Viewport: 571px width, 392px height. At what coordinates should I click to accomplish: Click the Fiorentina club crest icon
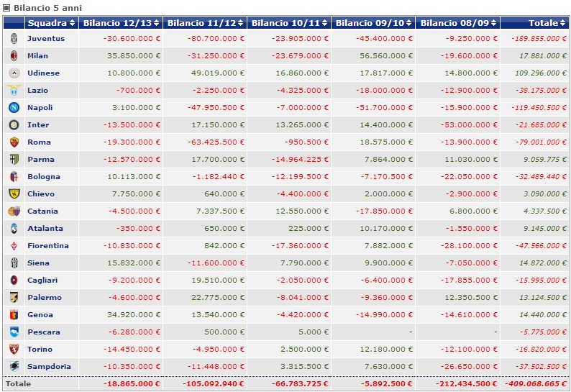coord(14,246)
